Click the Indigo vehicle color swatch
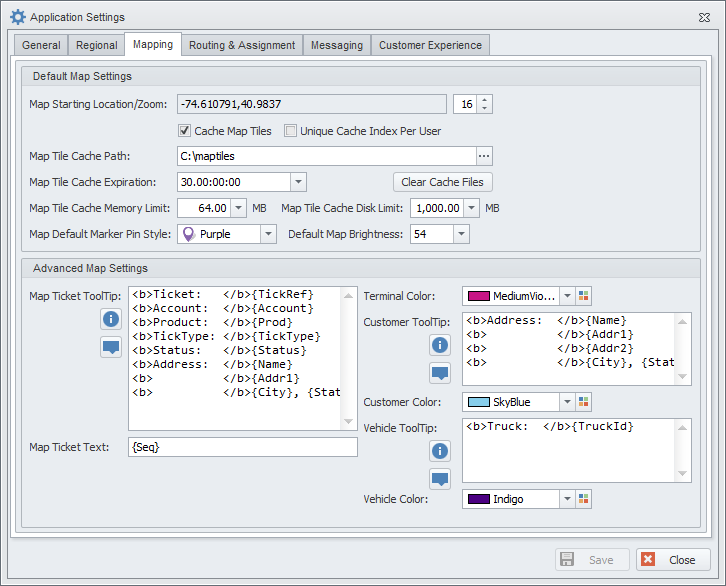 (x=479, y=499)
